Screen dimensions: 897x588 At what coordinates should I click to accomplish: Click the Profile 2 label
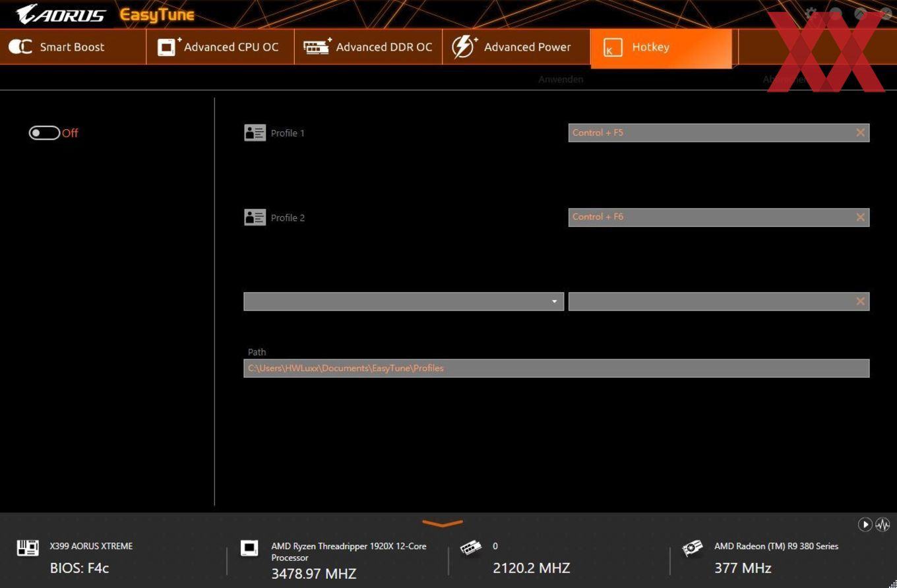288,218
